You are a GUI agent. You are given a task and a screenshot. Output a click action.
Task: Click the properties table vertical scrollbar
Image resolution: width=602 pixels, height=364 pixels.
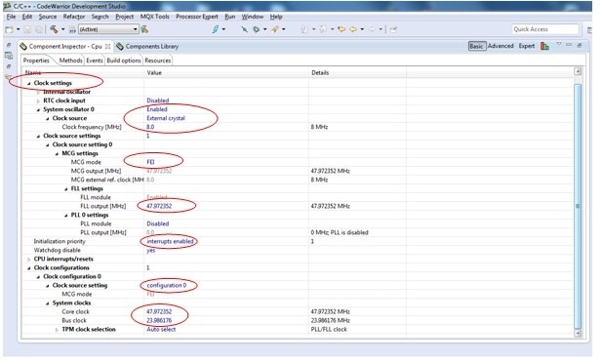coord(578,206)
